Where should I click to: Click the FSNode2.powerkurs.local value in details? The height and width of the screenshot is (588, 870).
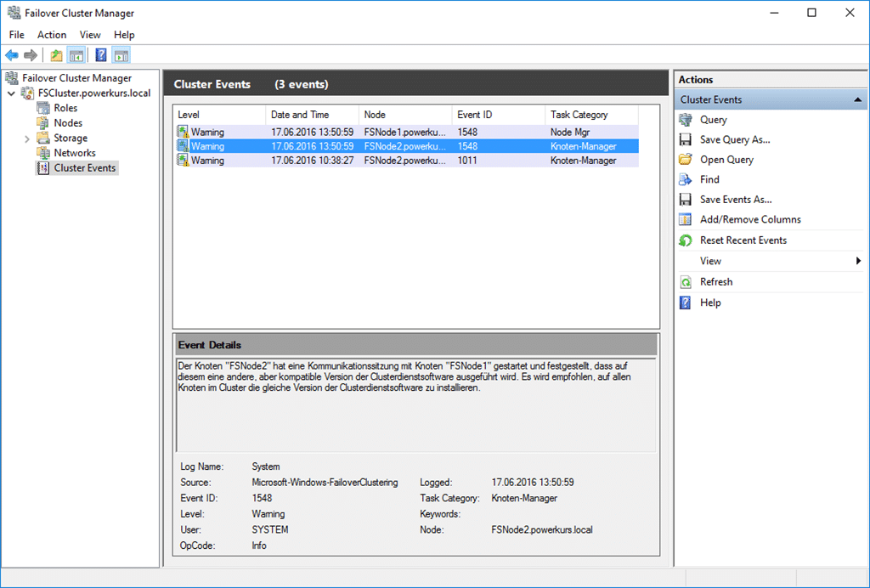541,529
